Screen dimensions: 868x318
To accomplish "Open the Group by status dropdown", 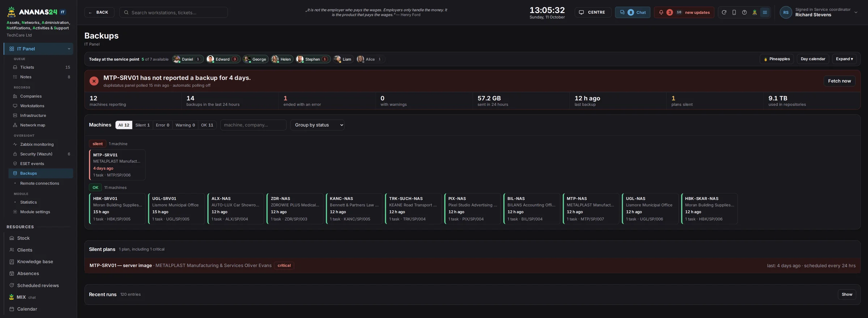I will click(x=317, y=125).
